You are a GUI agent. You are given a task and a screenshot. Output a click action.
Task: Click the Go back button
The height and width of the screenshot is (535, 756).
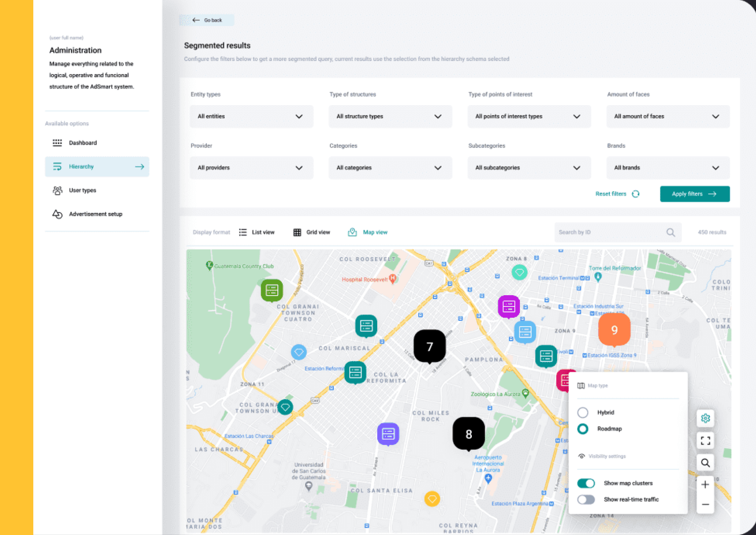(x=207, y=20)
